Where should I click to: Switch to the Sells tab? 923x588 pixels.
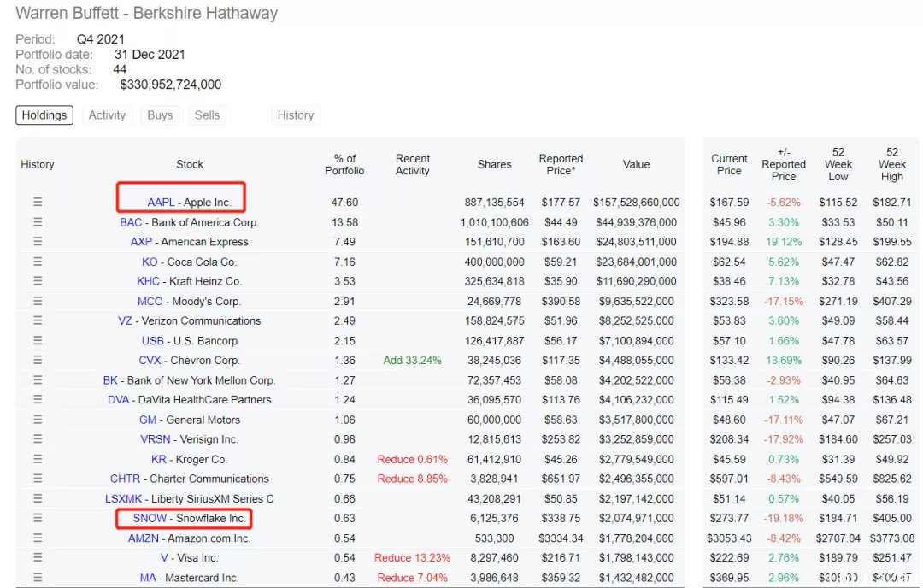tap(207, 115)
